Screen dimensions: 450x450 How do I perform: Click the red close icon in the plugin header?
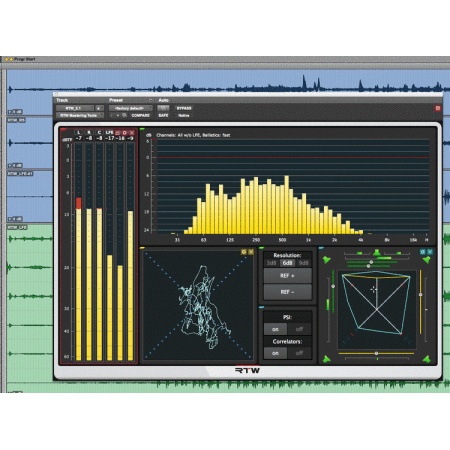tap(438, 108)
